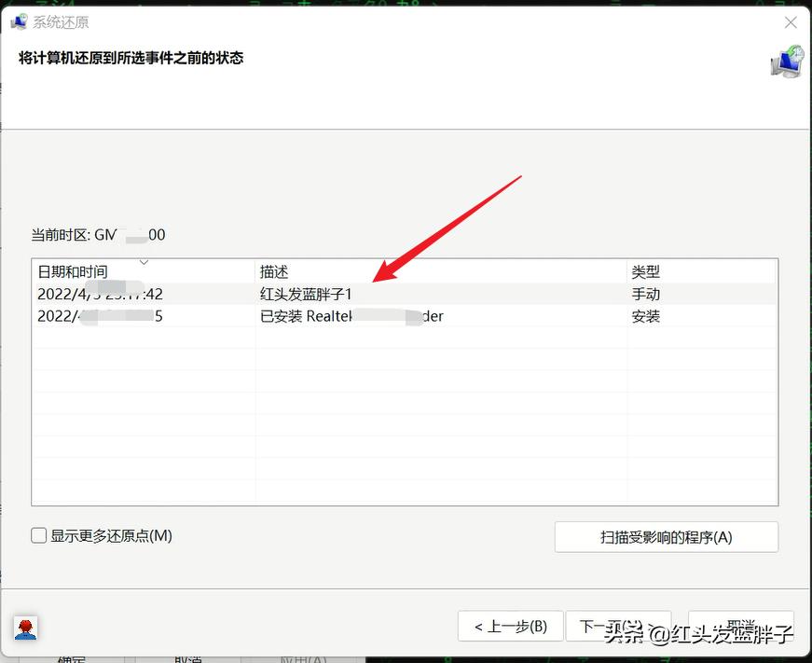The image size is (812, 663).
Task: Sort list by the 类型 column header
Action: coord(645,271)
